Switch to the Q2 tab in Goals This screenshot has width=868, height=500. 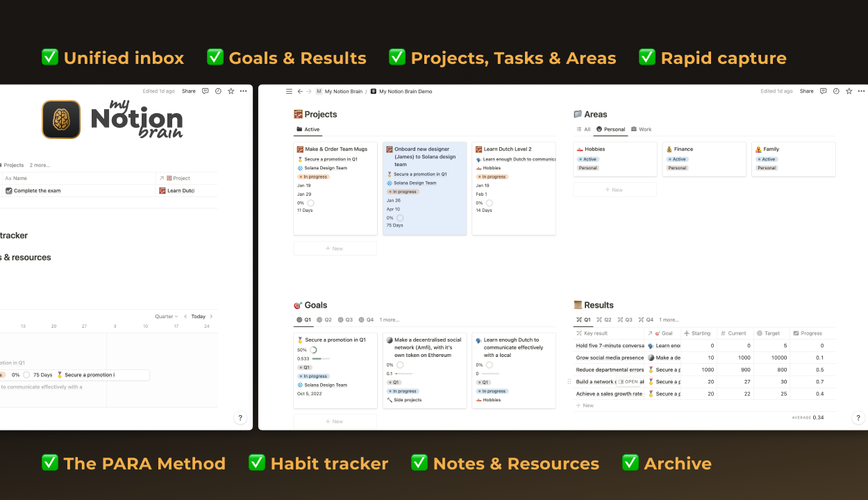click(x=324, y=320)
